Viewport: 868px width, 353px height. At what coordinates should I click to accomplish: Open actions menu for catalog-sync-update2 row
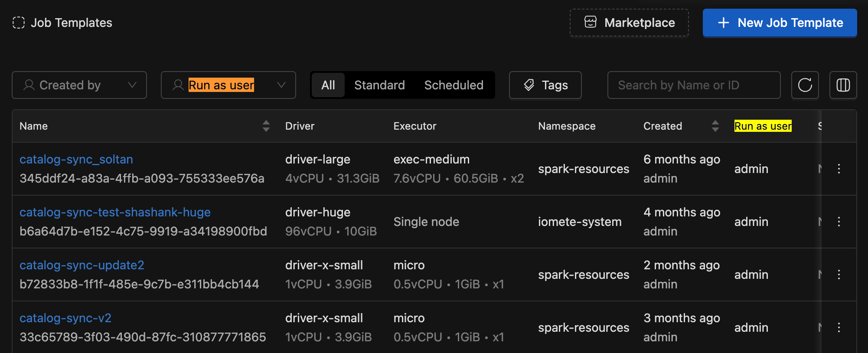point(839,275)
